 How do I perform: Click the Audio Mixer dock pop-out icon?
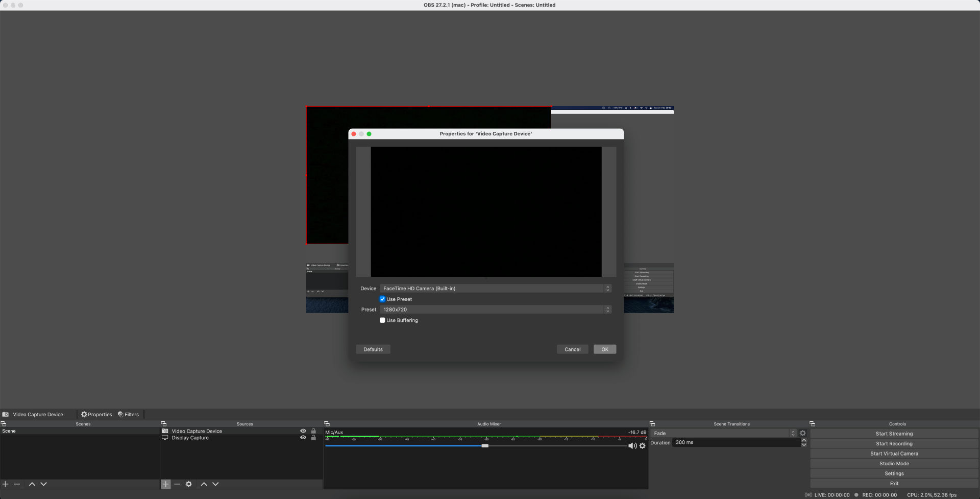pyautogui.click(x=327, y=423)
